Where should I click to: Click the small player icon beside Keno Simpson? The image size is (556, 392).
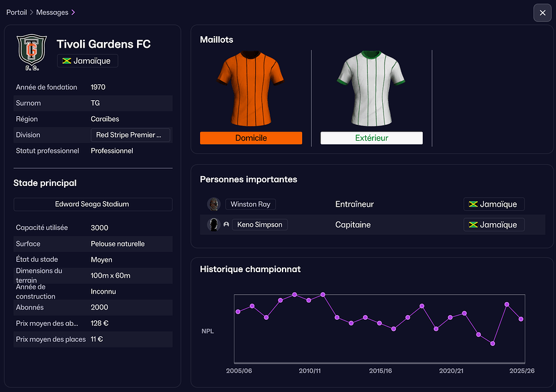tap(226, 224)
